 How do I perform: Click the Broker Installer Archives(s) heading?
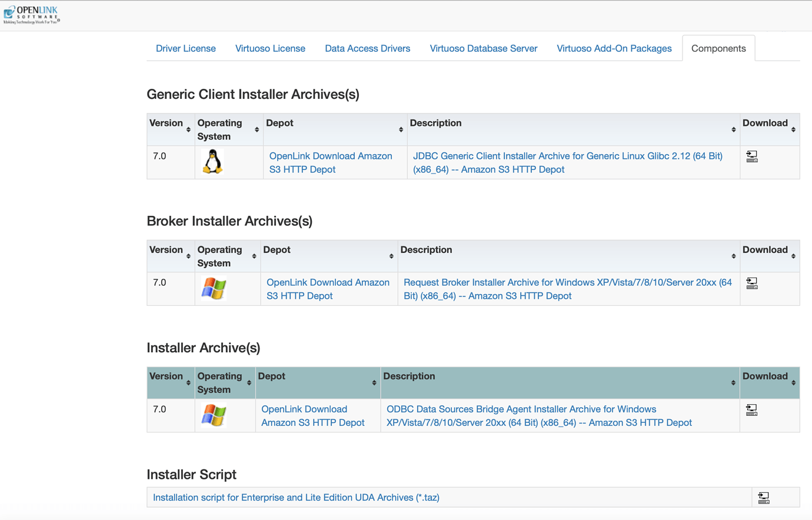[229, 221]
